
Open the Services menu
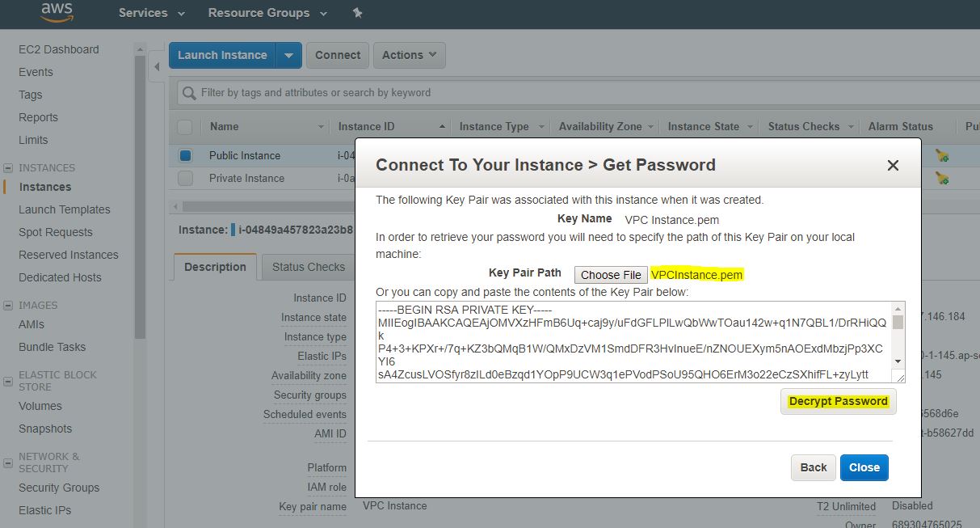(151, 13)
